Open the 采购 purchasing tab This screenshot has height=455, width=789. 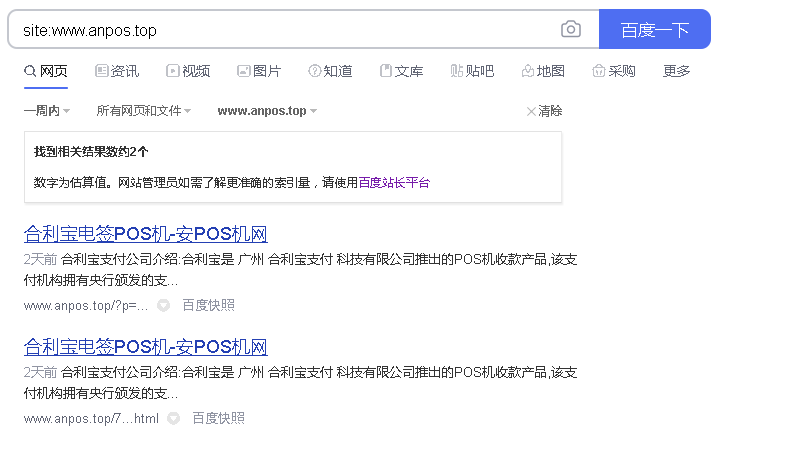pyautogui.click(x=614, y=71)
